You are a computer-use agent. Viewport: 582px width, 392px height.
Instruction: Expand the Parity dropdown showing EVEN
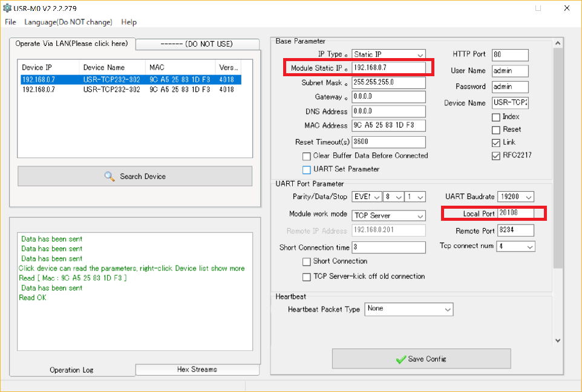click(x=367, y=197)
